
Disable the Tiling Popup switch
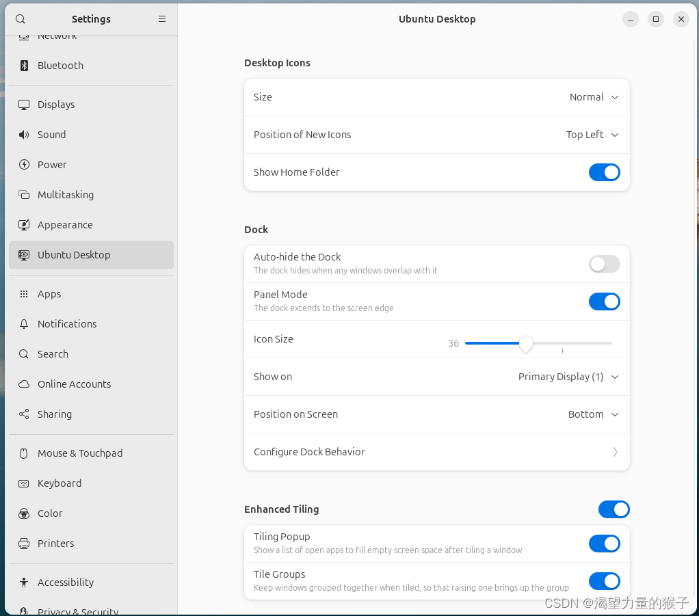click(x=604, y=544)
